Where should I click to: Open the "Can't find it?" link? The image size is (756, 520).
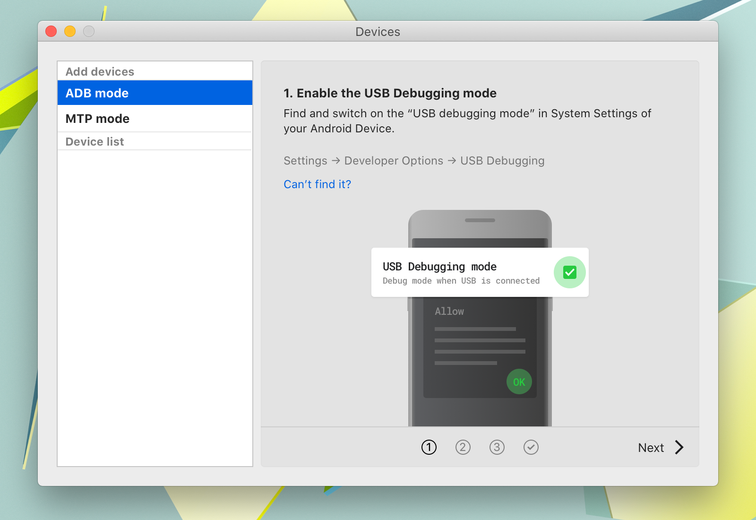[x=317, y=184]
